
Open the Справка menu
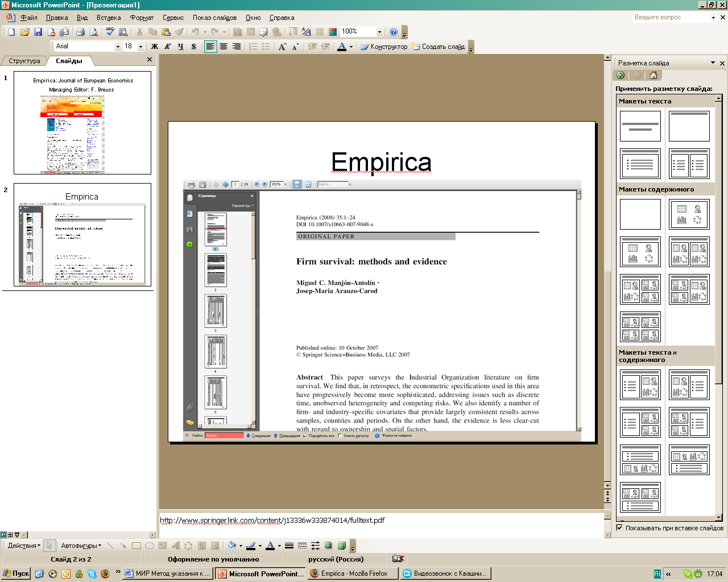click(x=282, y=18)
